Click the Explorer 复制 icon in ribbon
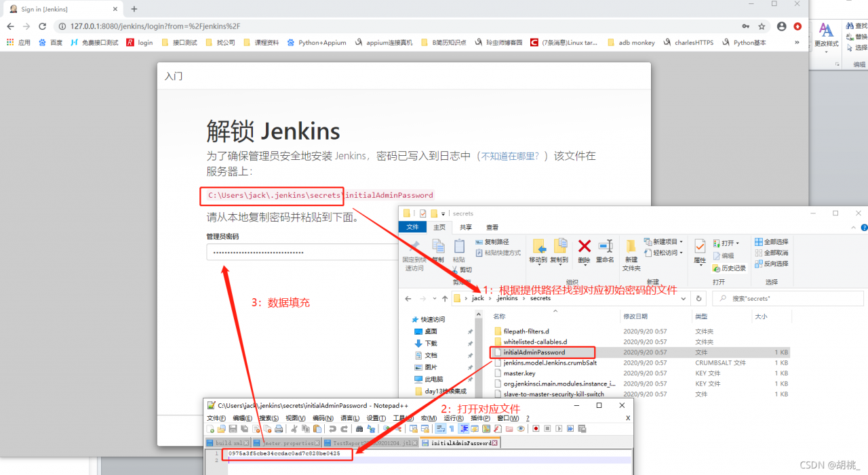This screenshot has width=868, height=475. click(x=438, y=246)
